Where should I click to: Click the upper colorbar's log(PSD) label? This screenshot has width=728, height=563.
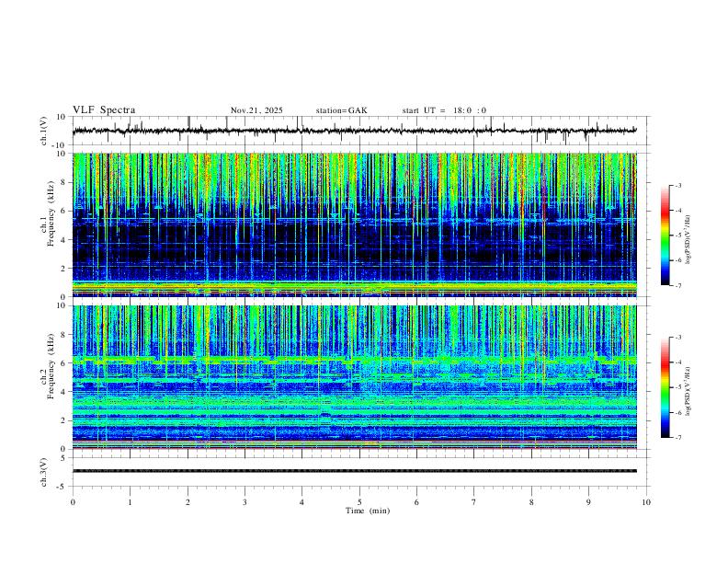tap(688, 239)
